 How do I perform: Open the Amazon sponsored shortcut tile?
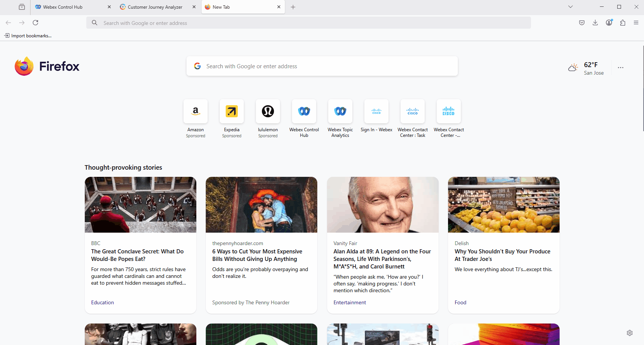[196, 111]
